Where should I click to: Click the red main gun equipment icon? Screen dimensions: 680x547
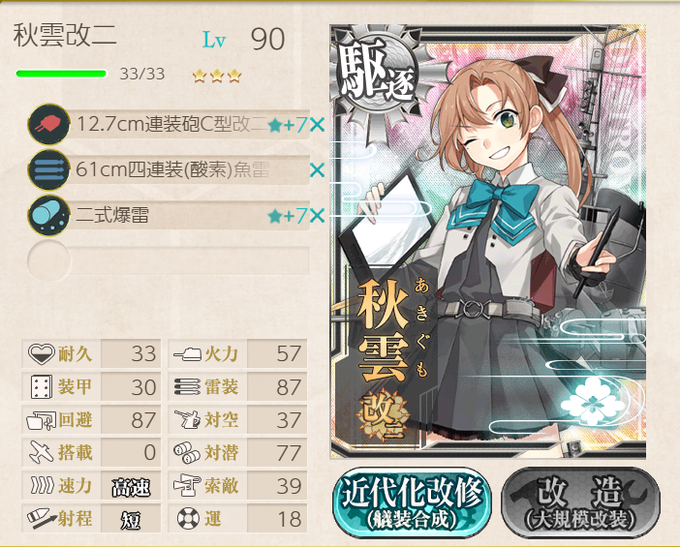click(x=49, y=124)
